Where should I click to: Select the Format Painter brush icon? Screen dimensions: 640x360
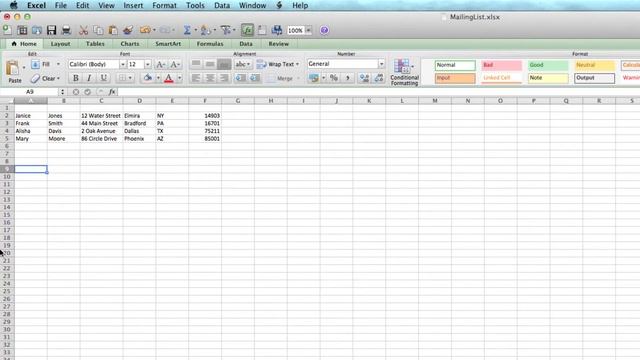[128, 30]
